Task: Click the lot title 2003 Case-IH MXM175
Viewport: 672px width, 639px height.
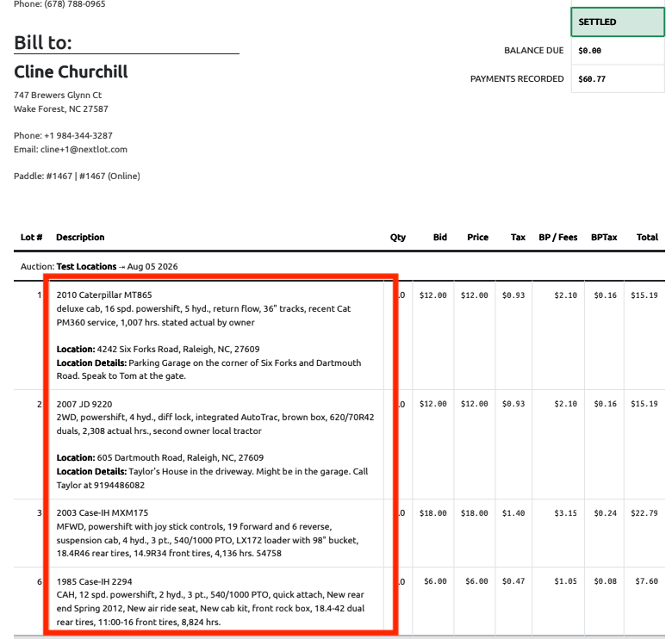Action: (x=103, y=513)
